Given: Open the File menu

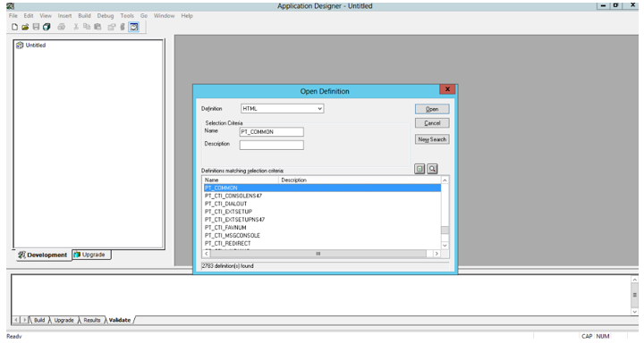Looking at the screenshot, I should click(13, 15).
